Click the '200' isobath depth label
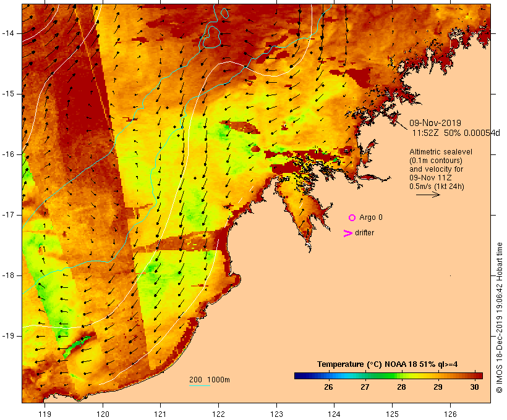 [x=195, y=380]
